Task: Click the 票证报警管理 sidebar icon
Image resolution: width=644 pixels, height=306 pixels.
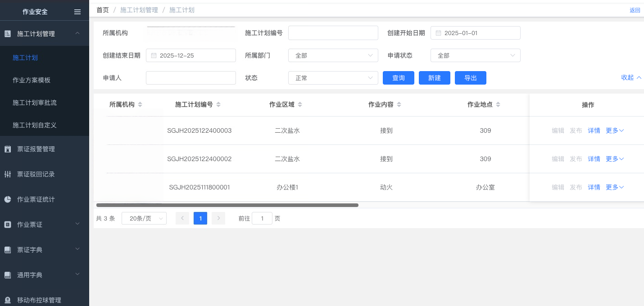Action: [x=8, y=149]
